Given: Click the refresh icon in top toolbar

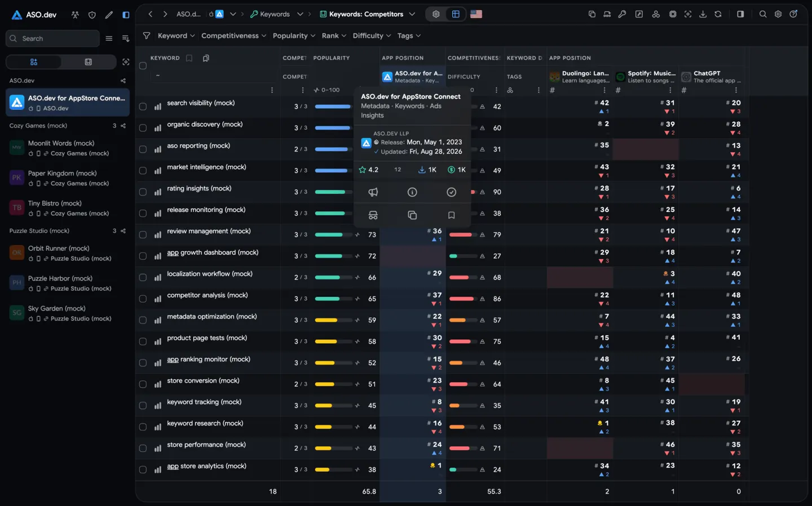Looking at the screenshot, I should point(718,14).
